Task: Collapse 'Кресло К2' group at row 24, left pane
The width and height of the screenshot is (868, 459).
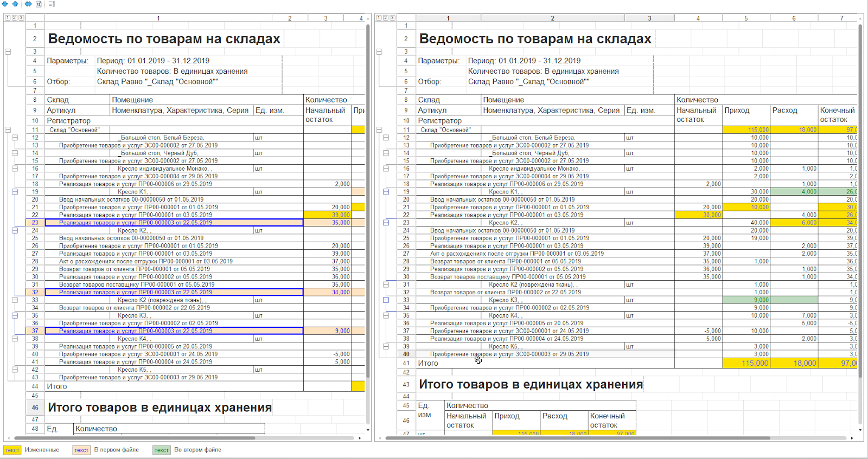Action: tap(15, 230)
